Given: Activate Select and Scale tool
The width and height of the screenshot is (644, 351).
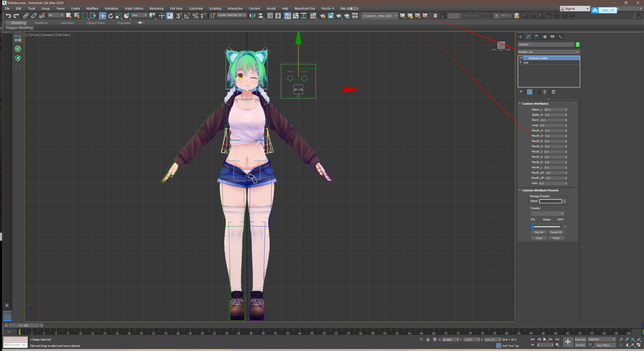Looking at the screenshot, I should pos(119,16).
